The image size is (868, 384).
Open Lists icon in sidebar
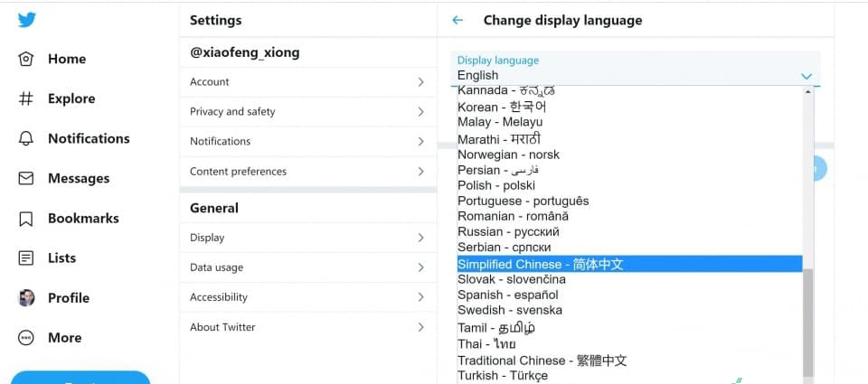(x=26, y=258)
